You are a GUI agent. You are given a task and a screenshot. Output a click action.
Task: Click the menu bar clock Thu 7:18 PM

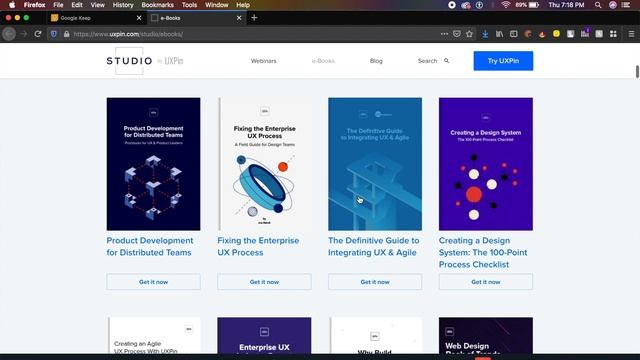tap(566, 5)
